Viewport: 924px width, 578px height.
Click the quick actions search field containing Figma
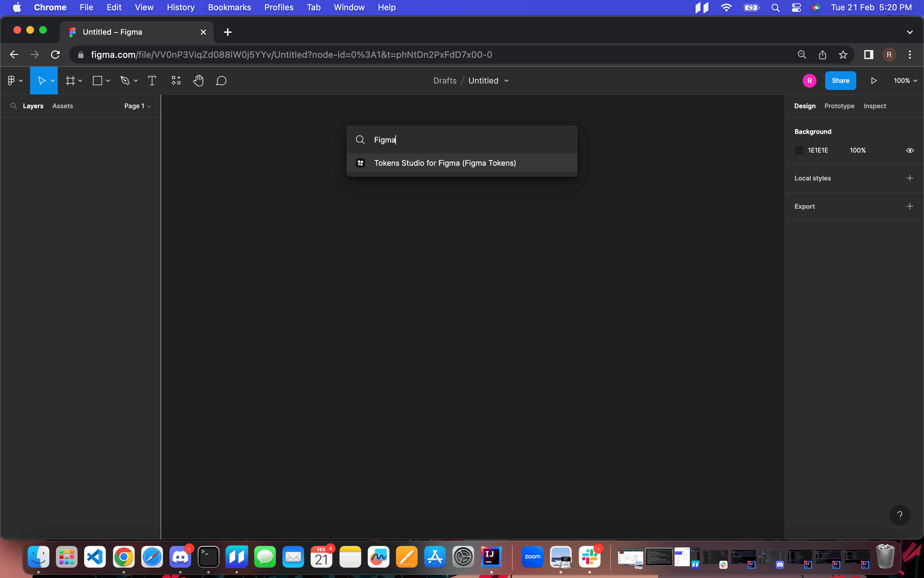pyautogui.click(x=462, y=140)
